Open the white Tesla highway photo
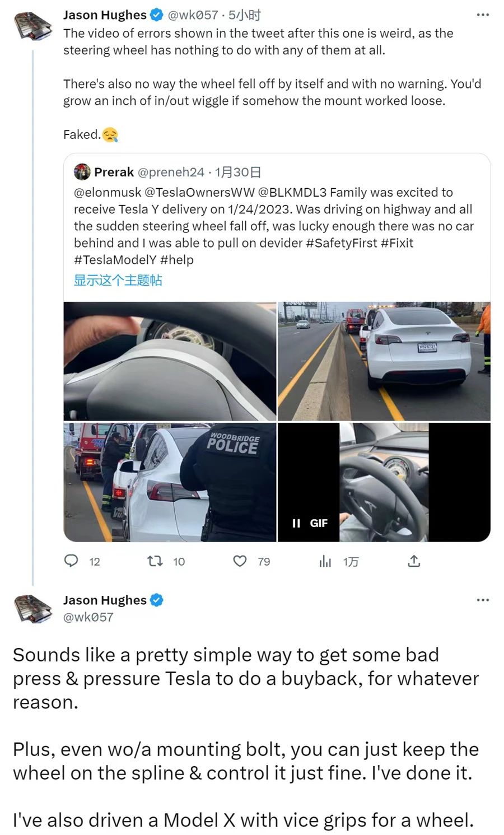 pyautogui.click(x=384, y=361)
